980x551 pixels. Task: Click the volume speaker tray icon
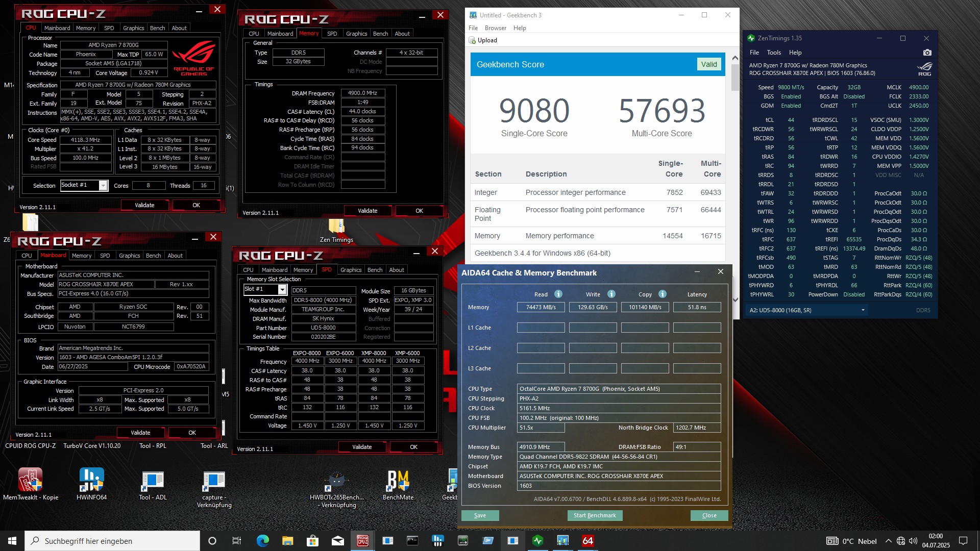(x=913, y=541)
